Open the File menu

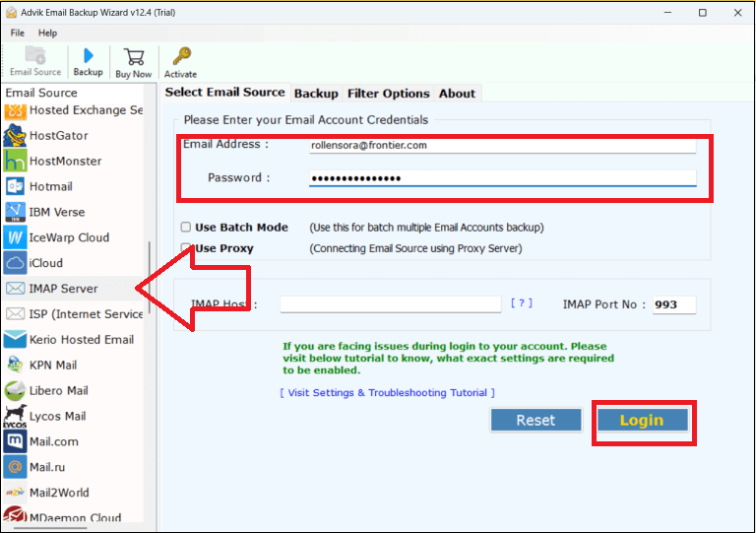18,33
